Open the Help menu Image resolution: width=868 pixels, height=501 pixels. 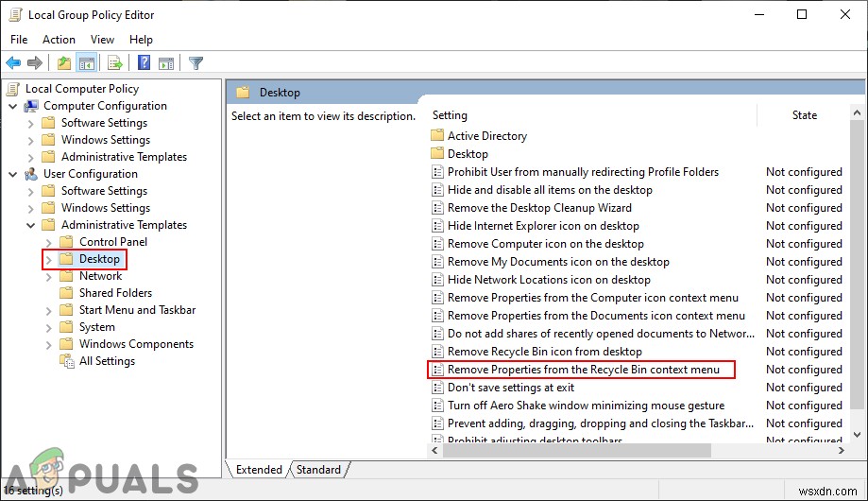(x=141, y=40)
